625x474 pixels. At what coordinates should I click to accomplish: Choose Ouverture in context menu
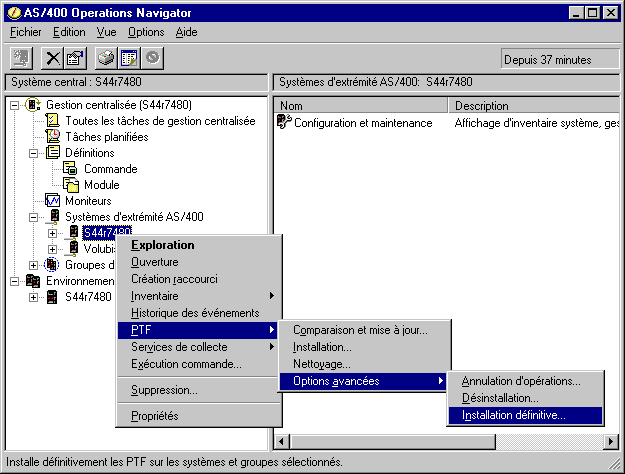(x=198, y=262)
